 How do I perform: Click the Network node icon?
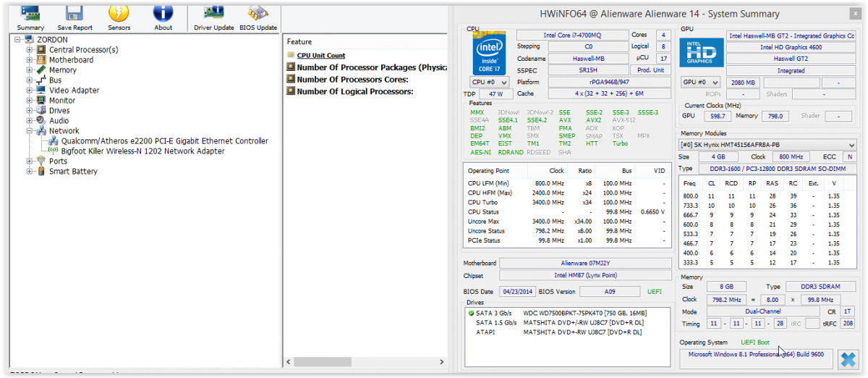coord(41,131)
